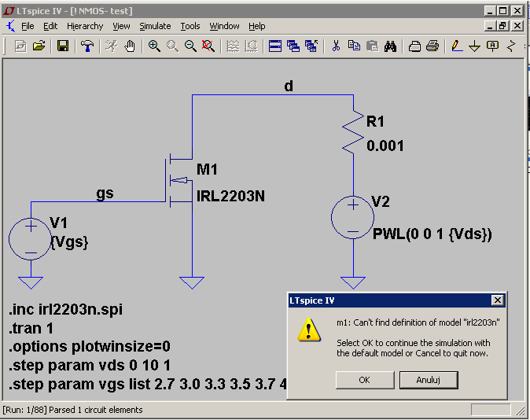Click the Close All Windows toolbar icon
Screen dimensions: 530x420
311,46
